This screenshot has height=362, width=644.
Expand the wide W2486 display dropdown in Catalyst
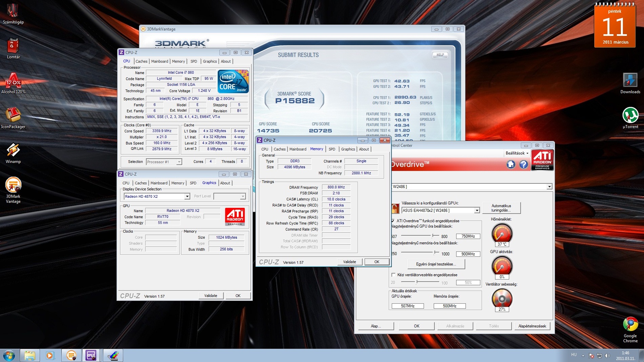point(549,187)
